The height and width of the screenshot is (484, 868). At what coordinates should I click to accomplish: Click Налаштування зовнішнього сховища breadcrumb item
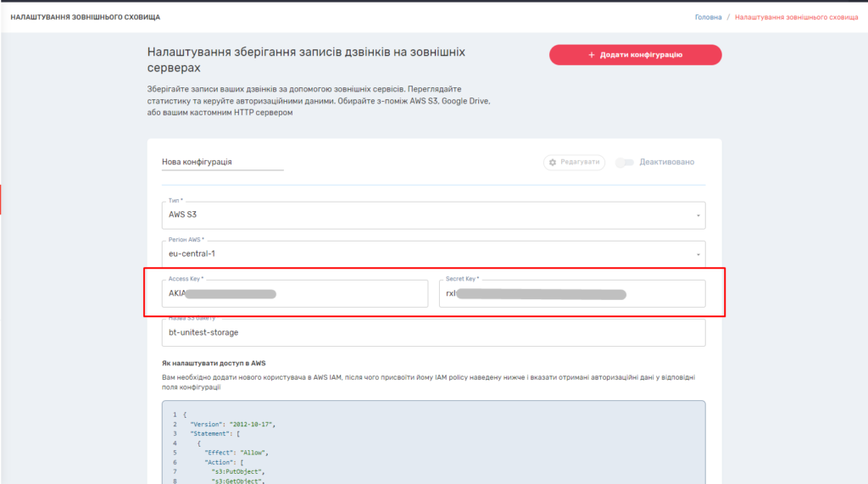796,17
